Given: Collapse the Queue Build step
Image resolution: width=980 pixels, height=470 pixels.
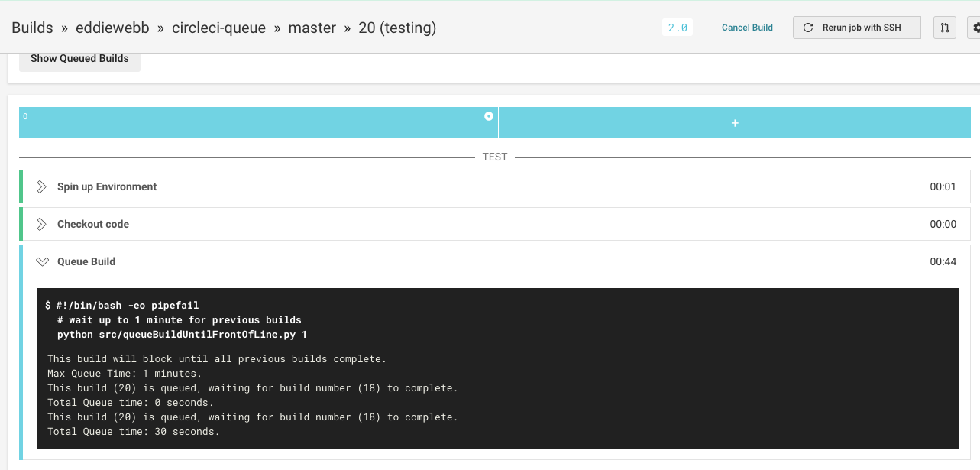Looking at the screenshot, I should pos(42,261).
